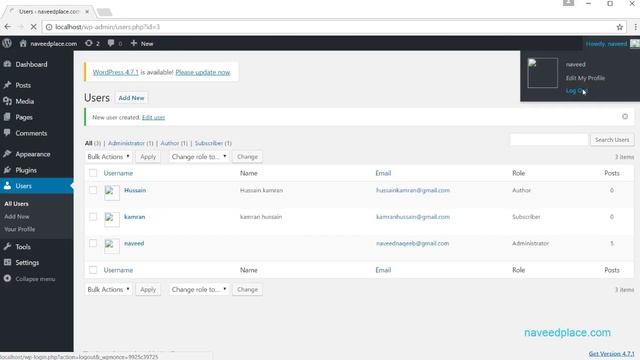
Task: Sort by Email column header
Action: pos(383,173)
